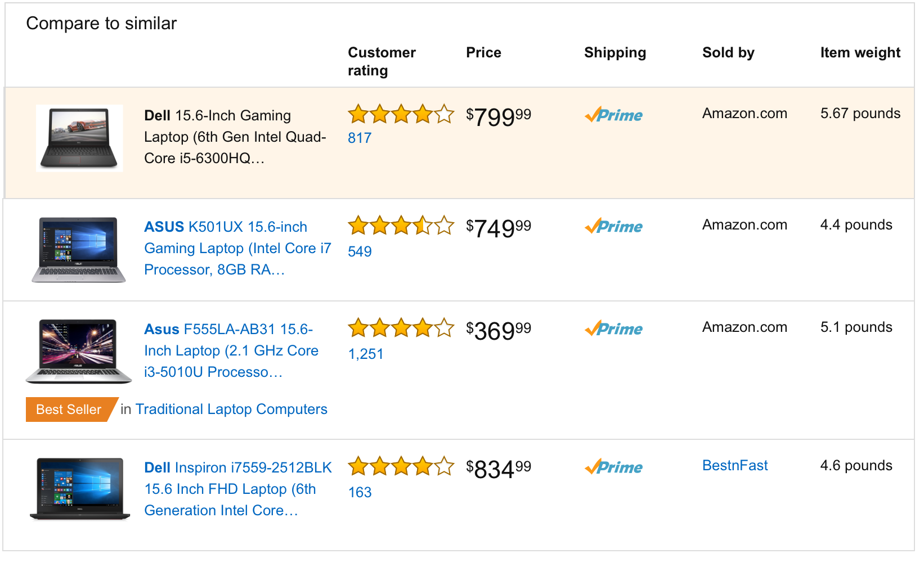Click the Prime icon in the ASUS K501UX row
924x567 pixels.
click(x=613, y=226)
